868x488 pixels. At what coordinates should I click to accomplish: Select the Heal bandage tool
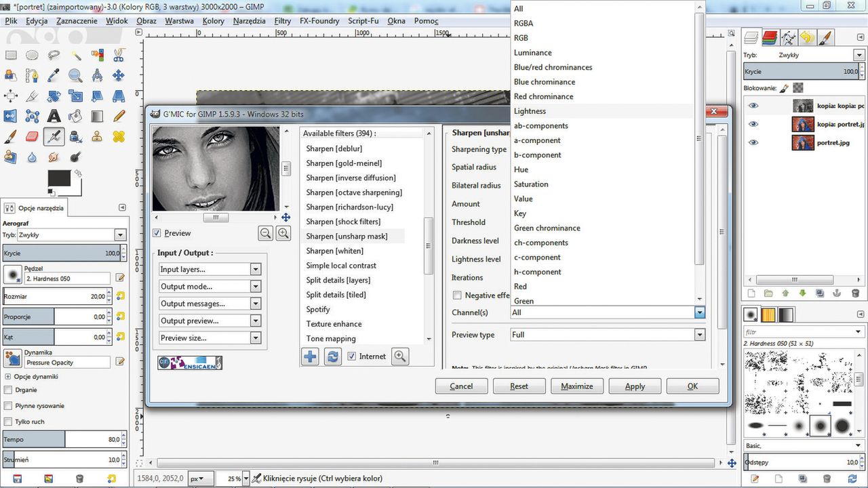tap(119, 136)
